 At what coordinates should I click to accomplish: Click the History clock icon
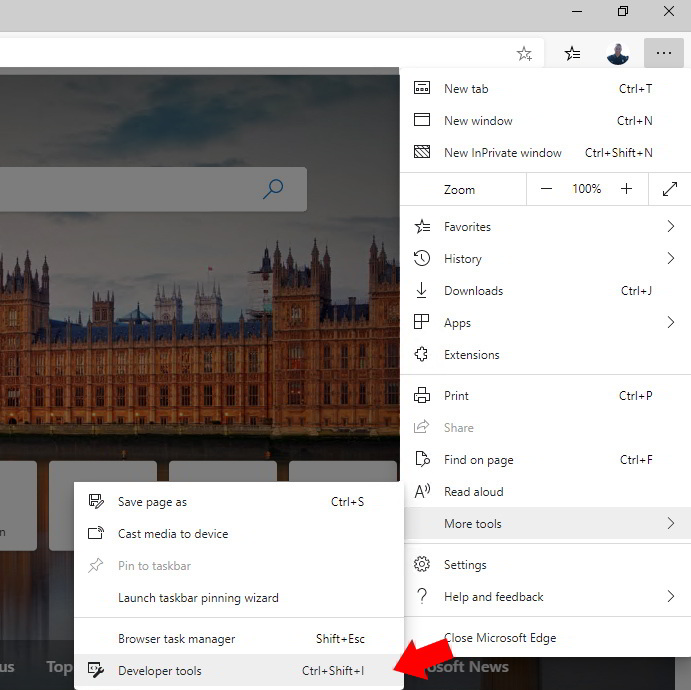point(422,258)
